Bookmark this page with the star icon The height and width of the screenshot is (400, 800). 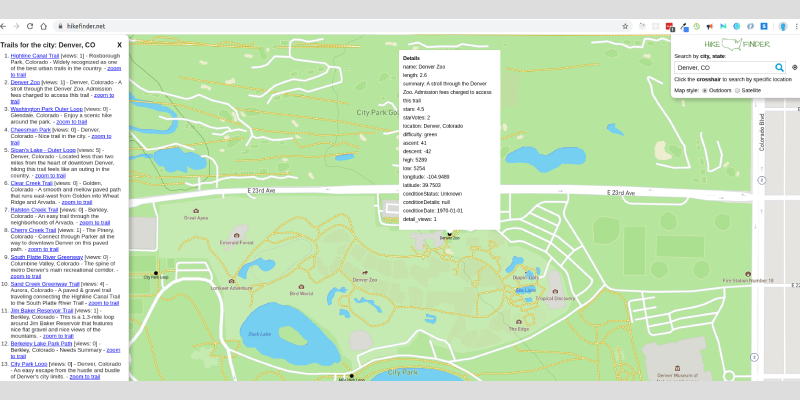click(625, 26)
